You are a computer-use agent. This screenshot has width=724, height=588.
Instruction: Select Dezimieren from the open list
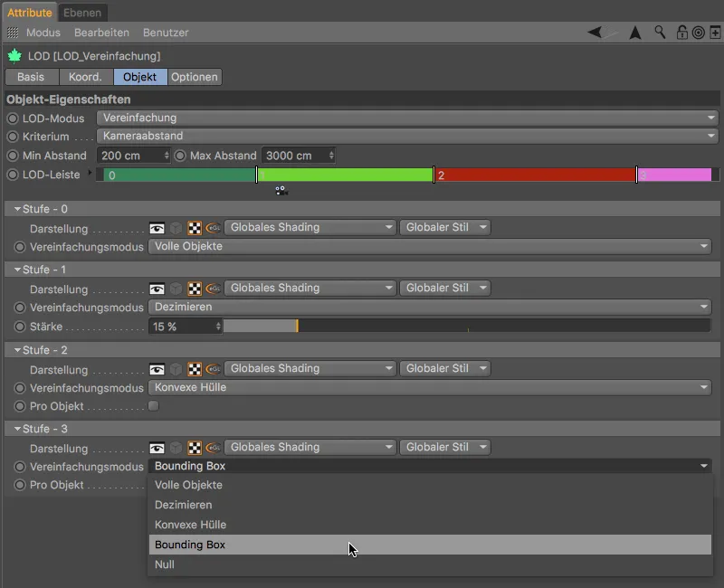[x=431, y=505]
